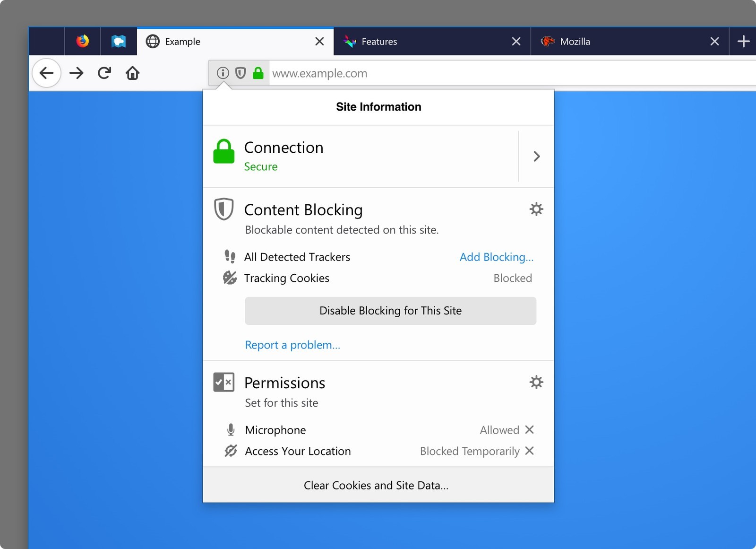Remove the Microphone Allowed permission
The width and height of the screenshot is (756, 549).
click(530, 429)
